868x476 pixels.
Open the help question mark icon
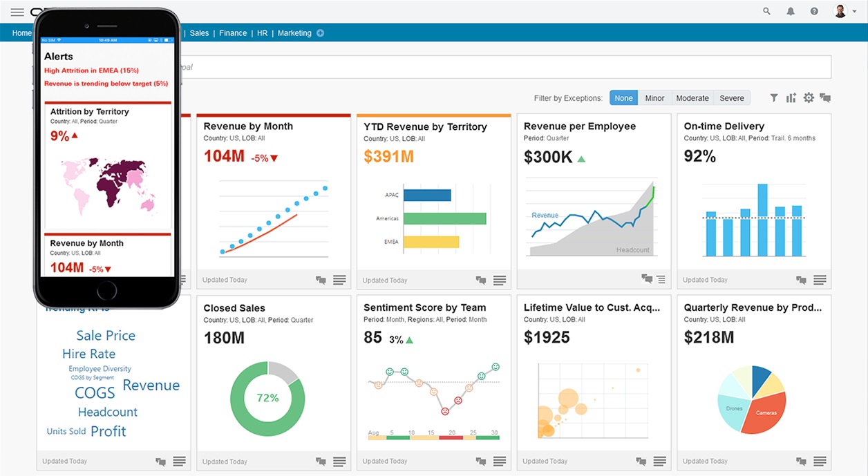[814, 11]
